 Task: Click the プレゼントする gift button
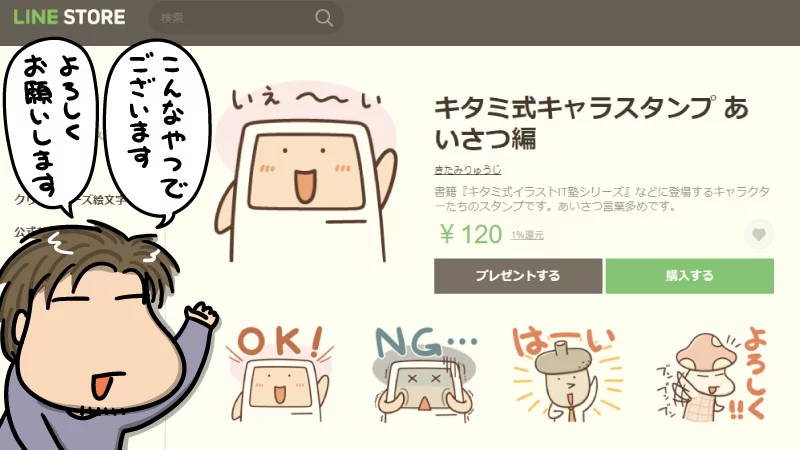pos(518,276)
